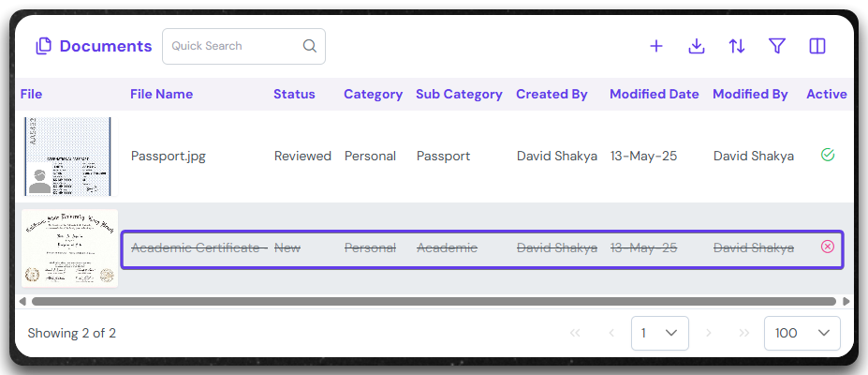Go to the next page arrow

709,333
